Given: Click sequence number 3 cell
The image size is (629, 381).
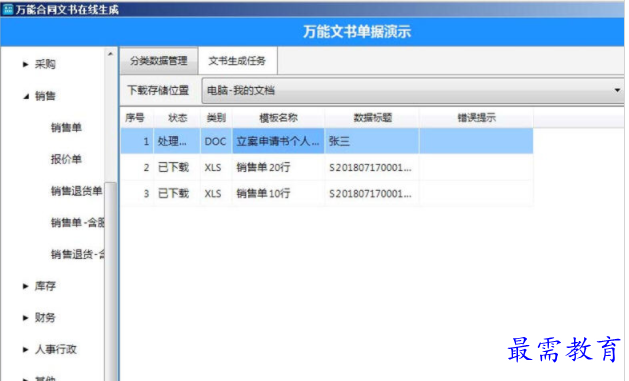Looking at the screenshot, I should tap(138, 194).
